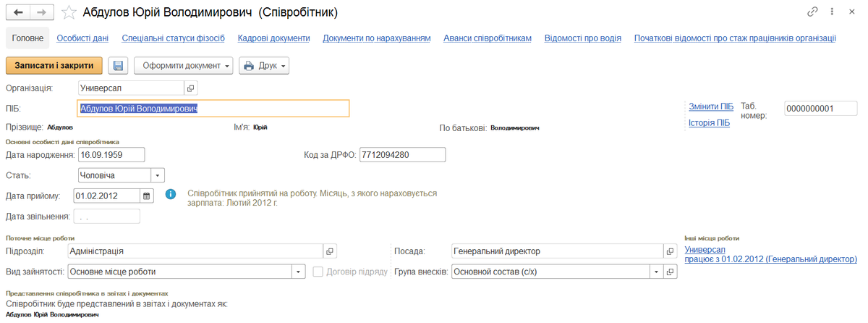Copy link using the chain icon

point(812,12)
